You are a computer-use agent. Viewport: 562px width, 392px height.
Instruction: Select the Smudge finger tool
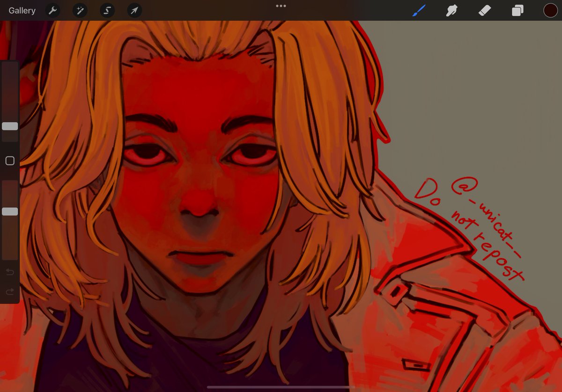point(452,10)
